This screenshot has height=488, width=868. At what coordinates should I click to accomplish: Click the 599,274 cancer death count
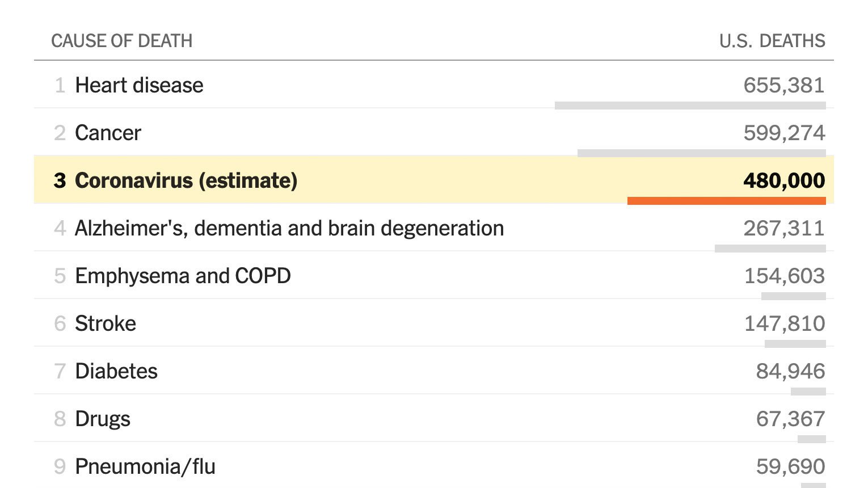pyautogui.click(x=784, y=133)
